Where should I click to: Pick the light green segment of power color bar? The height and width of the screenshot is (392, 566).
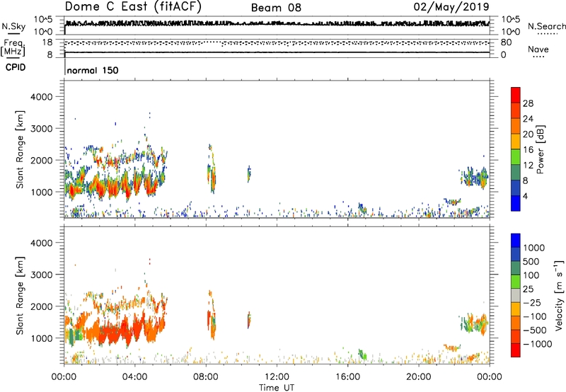click(516, 156)
